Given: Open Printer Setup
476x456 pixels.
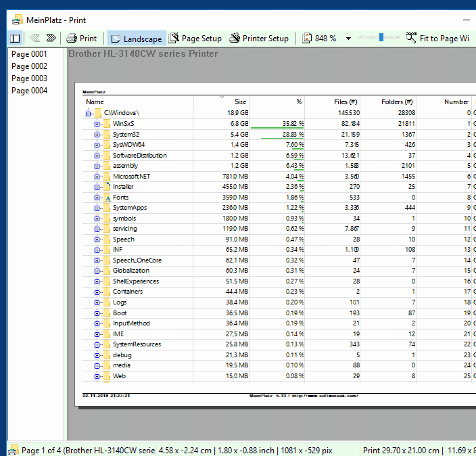Looking at the screenshot, I should click(259, 39).
